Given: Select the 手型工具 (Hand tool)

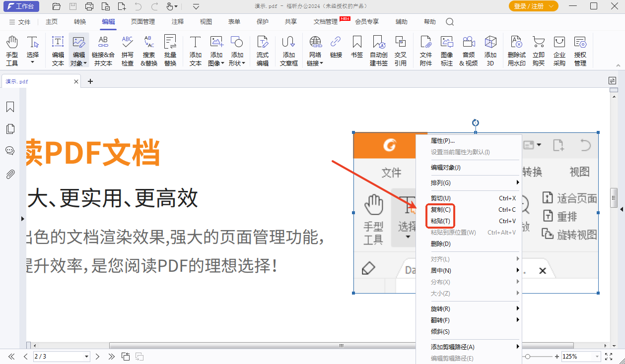Looking at the screenshot, I should click(11, 50).
